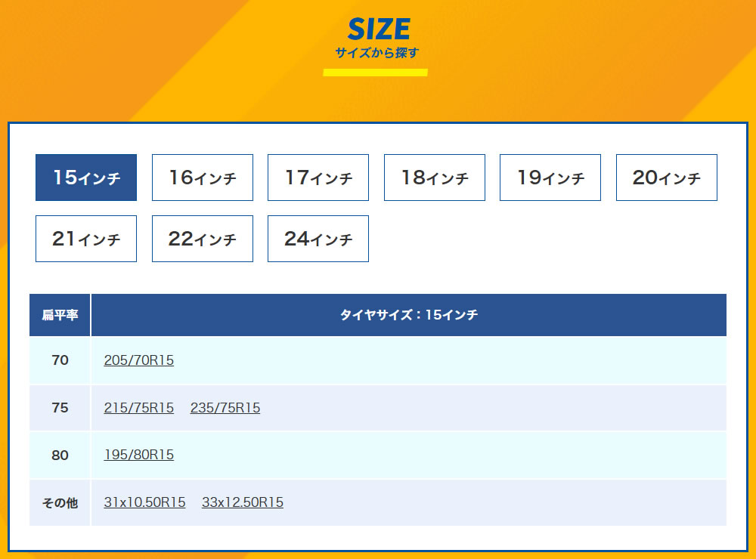Click the 扁平率 column header
This screenshot has width=756, height=559.
(x=60, y=315)
